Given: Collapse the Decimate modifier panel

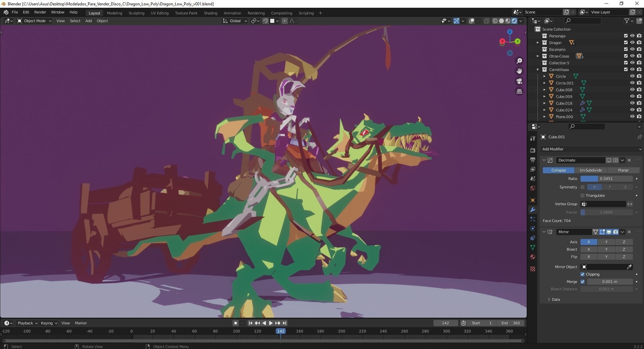Looking at the screenshot, I should pyautogui.click(x=544, y=160).
